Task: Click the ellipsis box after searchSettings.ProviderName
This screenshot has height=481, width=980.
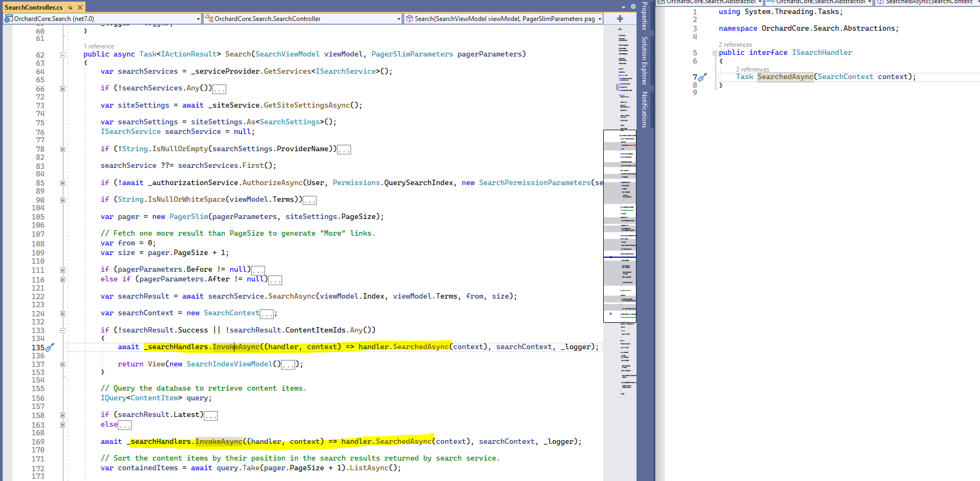Action: tap(344, 150)
